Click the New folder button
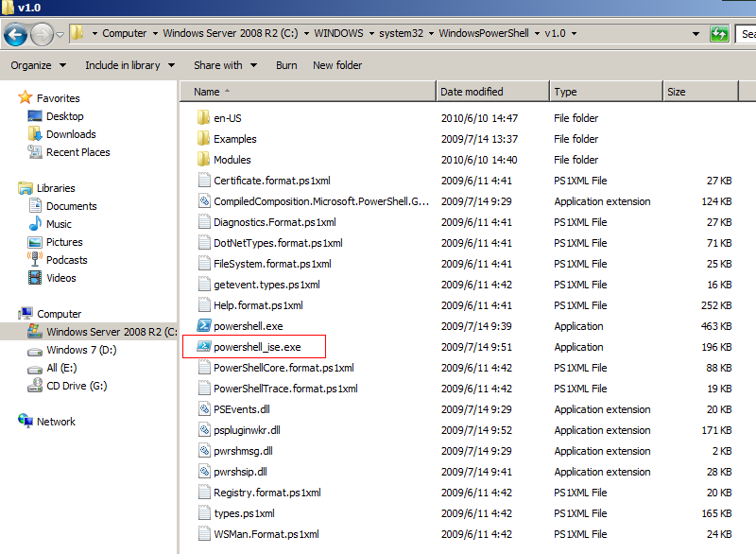Screen dimensions: 756x554 point(337,65)
